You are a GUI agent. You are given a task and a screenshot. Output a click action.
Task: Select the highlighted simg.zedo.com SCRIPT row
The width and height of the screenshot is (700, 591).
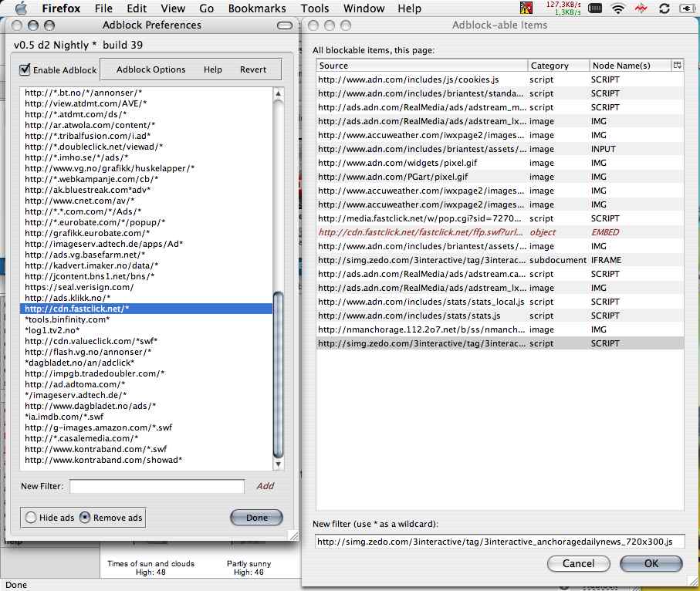(x=499, y=343)
